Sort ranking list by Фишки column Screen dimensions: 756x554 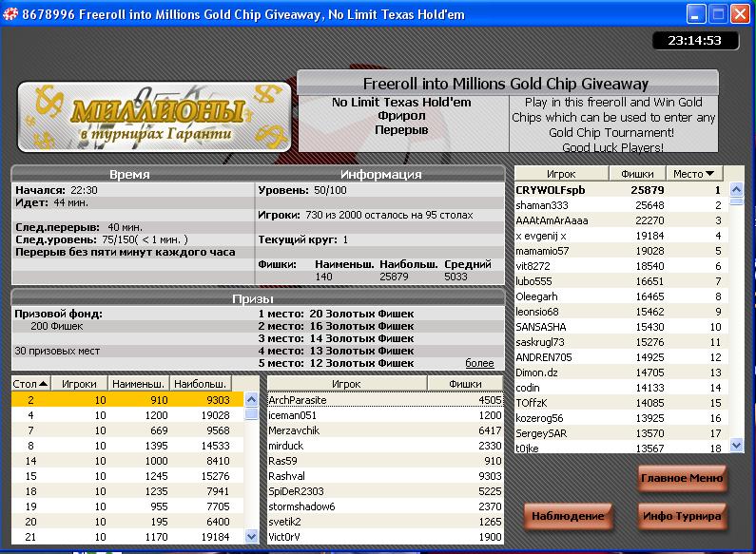[637, 174]
